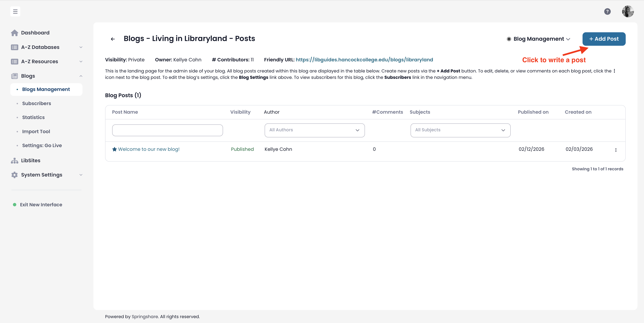
Task: Click the Blog Posts (1) heading
Action: 123,95
